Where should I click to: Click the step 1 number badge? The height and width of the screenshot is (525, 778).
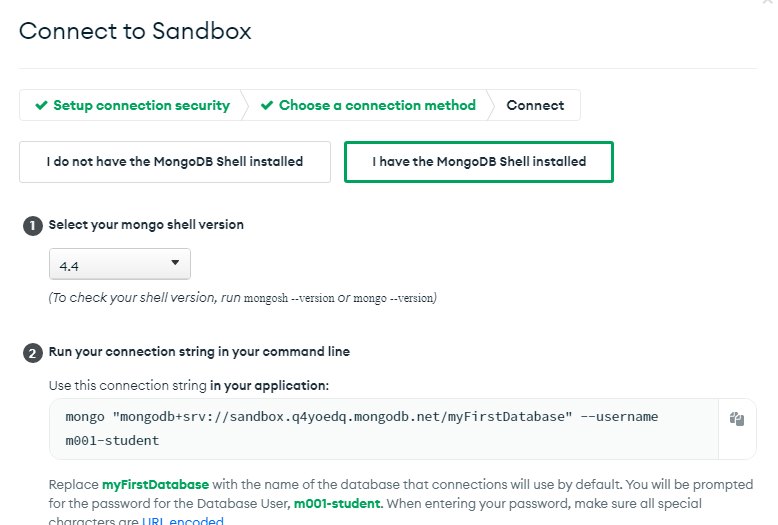[33, 226]
